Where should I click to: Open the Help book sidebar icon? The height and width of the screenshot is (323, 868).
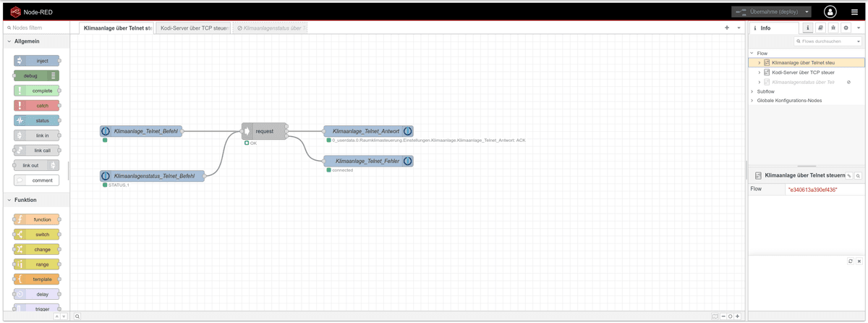click(820, 28)
